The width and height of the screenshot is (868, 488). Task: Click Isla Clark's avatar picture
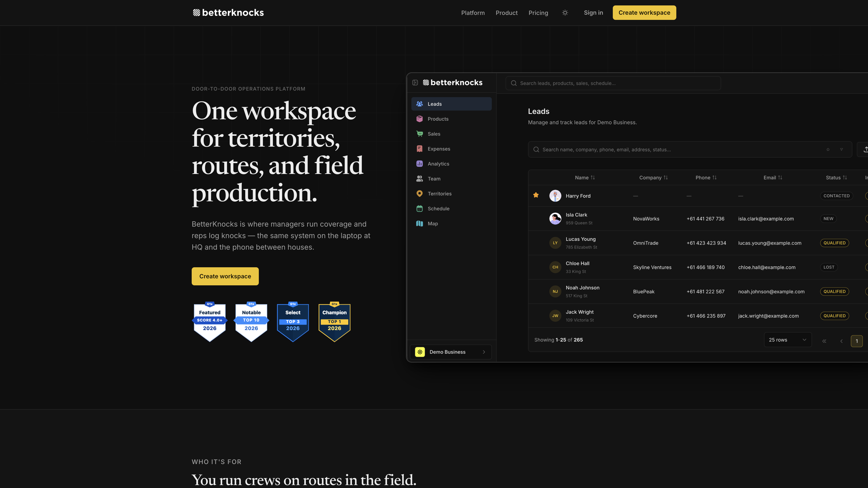pos(555,218)
